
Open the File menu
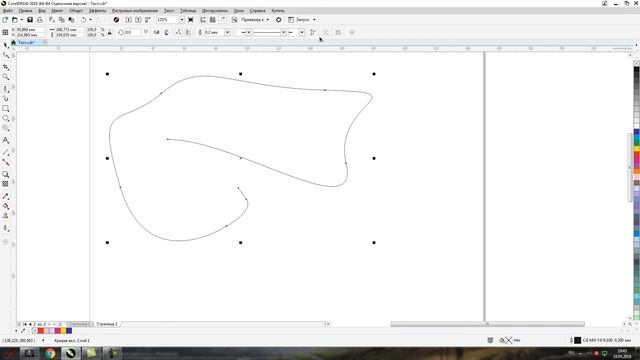pyautogui.click(x=8, y=11)
